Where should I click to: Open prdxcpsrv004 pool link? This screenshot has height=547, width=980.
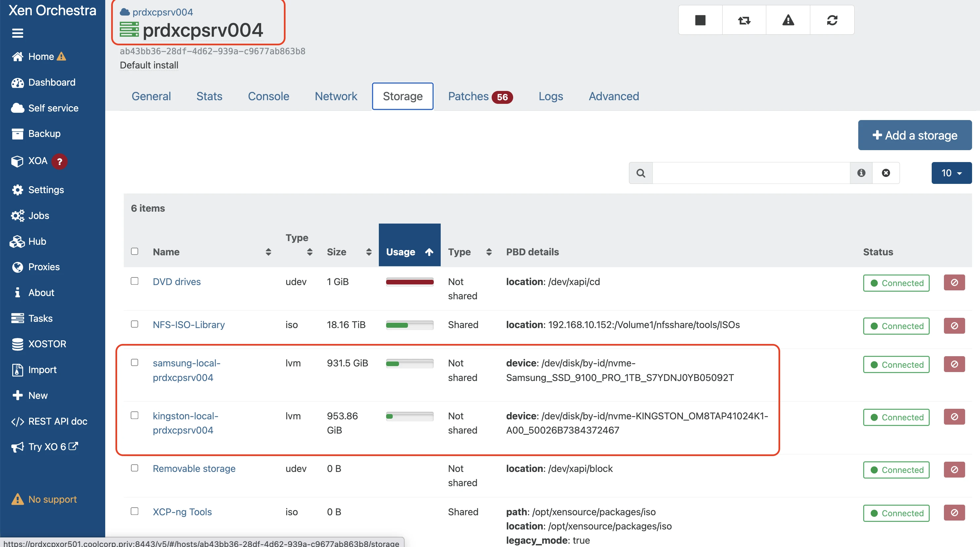[162, 12]
